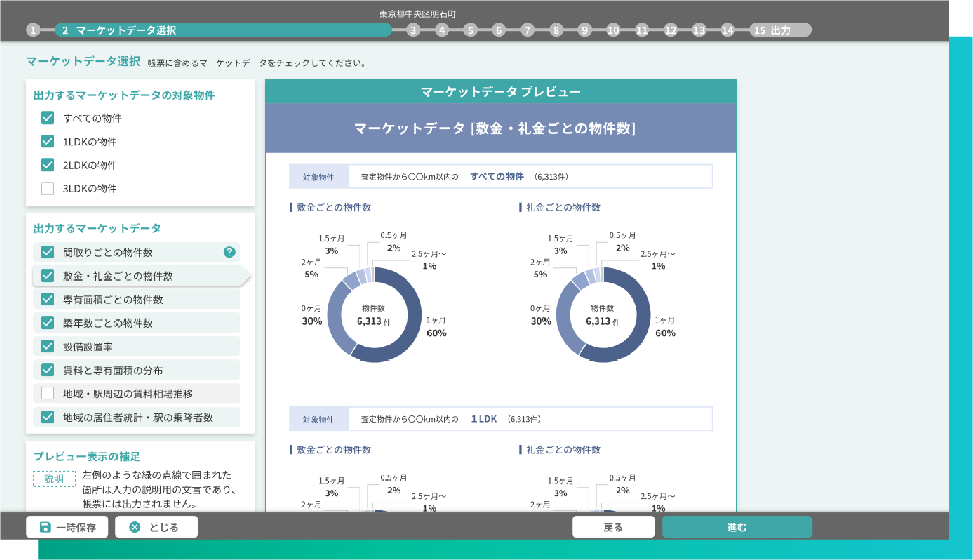
Task: Select step 2 マーケットデータ選択 tab
Action: tap(223, 30)
